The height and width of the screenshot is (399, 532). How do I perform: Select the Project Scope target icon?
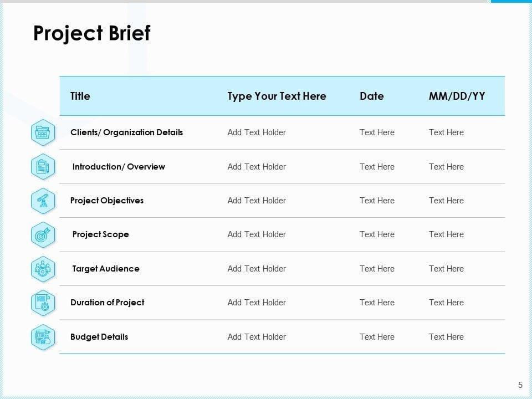coord(43,234)
